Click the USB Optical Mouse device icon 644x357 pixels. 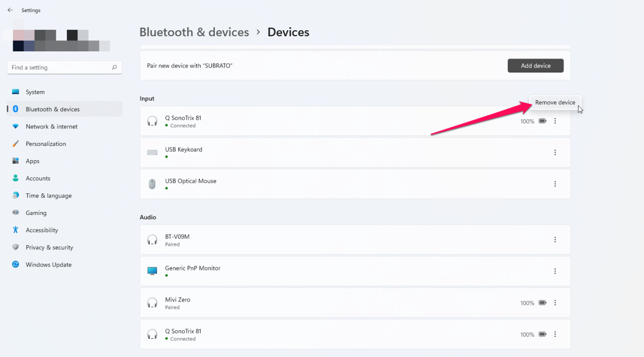tap(152, 184)
